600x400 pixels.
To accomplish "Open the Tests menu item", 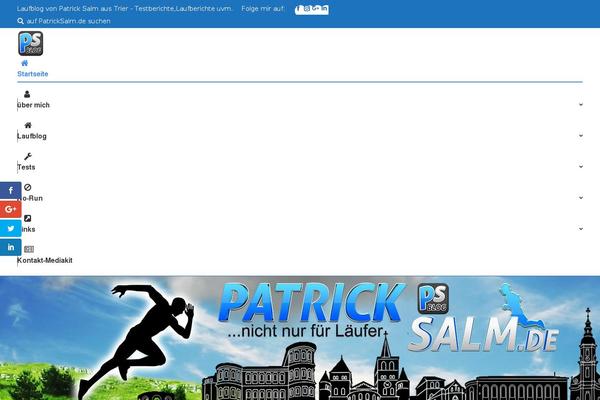I will [26, 167].
